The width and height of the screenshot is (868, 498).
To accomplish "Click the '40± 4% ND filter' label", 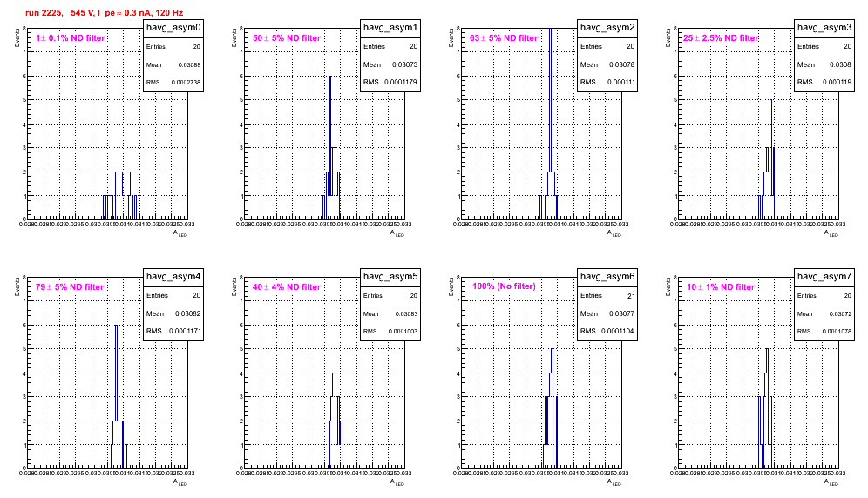I will pos(287,287).
